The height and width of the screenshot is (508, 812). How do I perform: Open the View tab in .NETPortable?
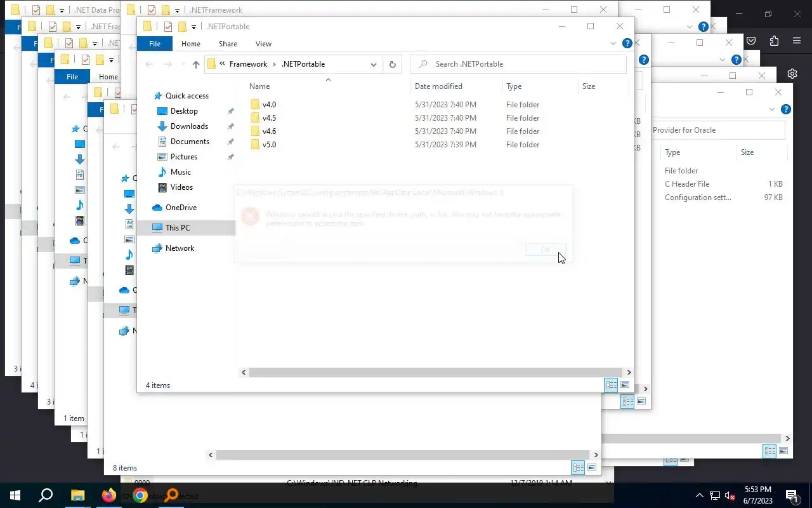(x=263, y=44)
